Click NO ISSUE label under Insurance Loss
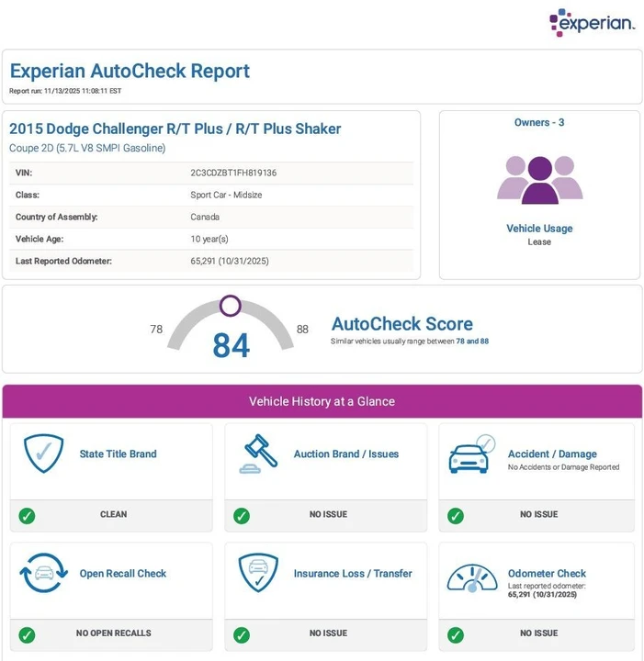This screenshot has width=644, height=661. (328, 633)
